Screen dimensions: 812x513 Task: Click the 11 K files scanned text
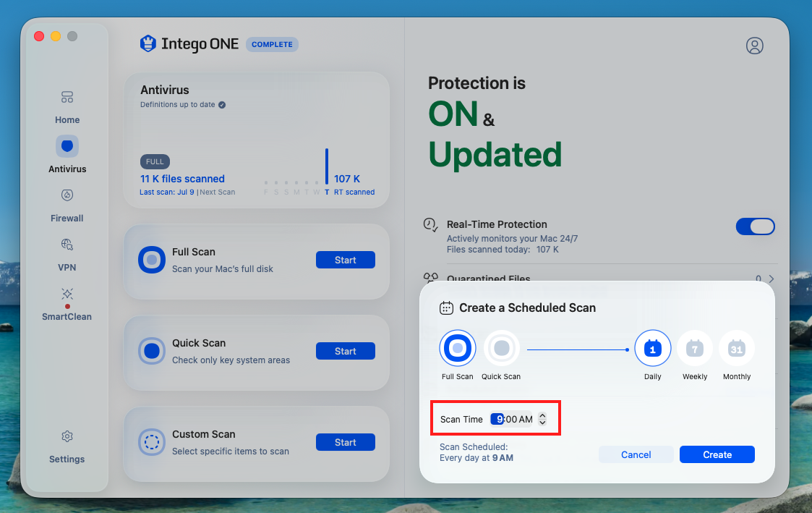182,179
